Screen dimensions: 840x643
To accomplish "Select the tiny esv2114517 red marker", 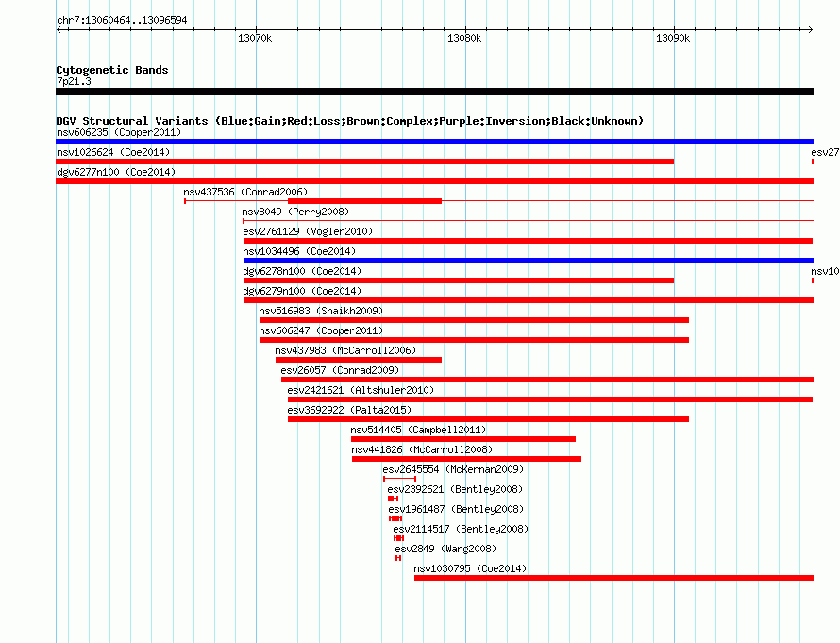I will click(x=398, y=538).
